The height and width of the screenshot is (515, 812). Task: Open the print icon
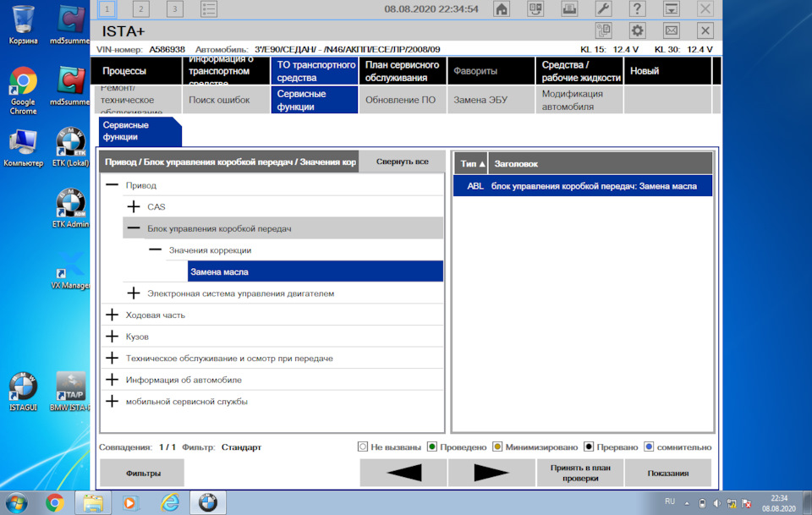(569, 8)
